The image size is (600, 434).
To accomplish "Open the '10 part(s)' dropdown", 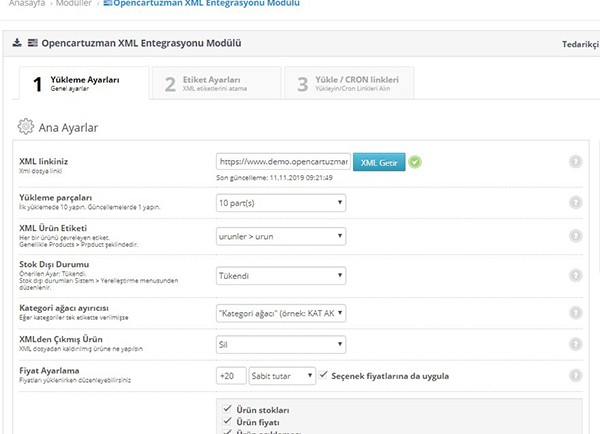I will 281,203.
